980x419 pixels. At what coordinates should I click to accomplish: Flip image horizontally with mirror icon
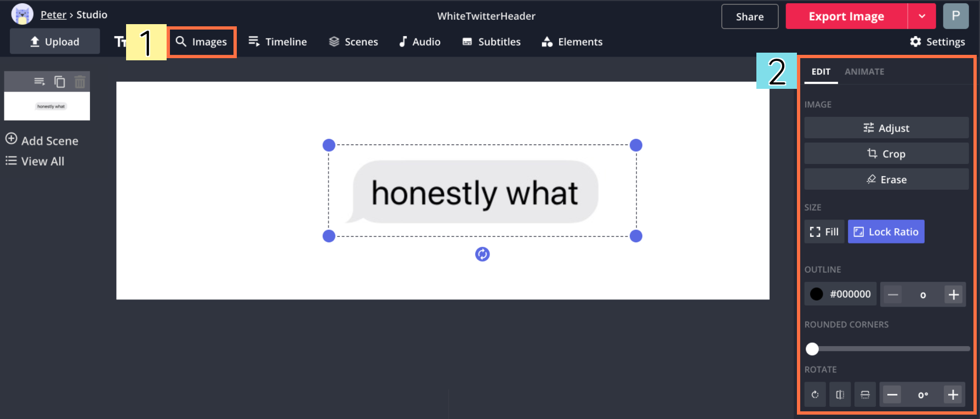pos(840,395)
